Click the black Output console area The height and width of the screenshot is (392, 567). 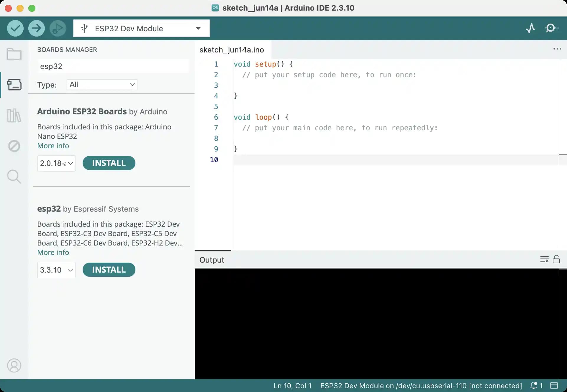click(377, 324)
